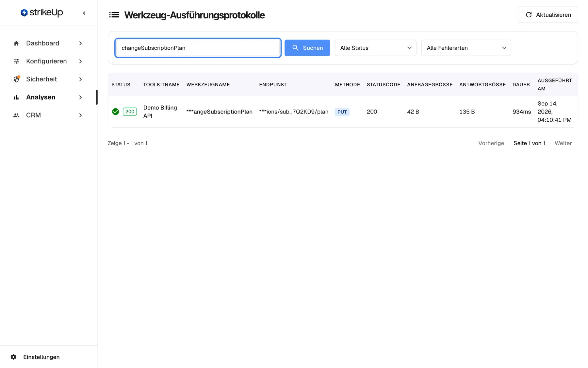Expand the Sicherheit menu chevron
The image size is (588, 368).
(x=80, y=79)
